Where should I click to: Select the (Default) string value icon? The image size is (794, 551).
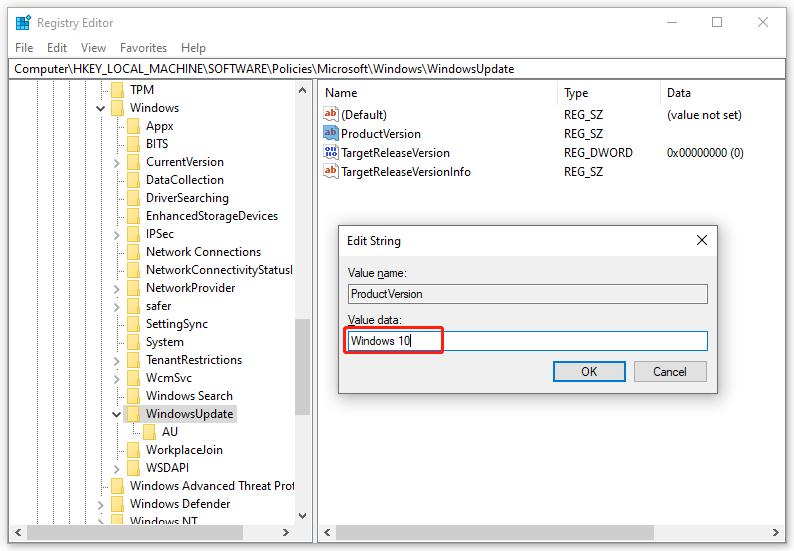coord(331,114)
